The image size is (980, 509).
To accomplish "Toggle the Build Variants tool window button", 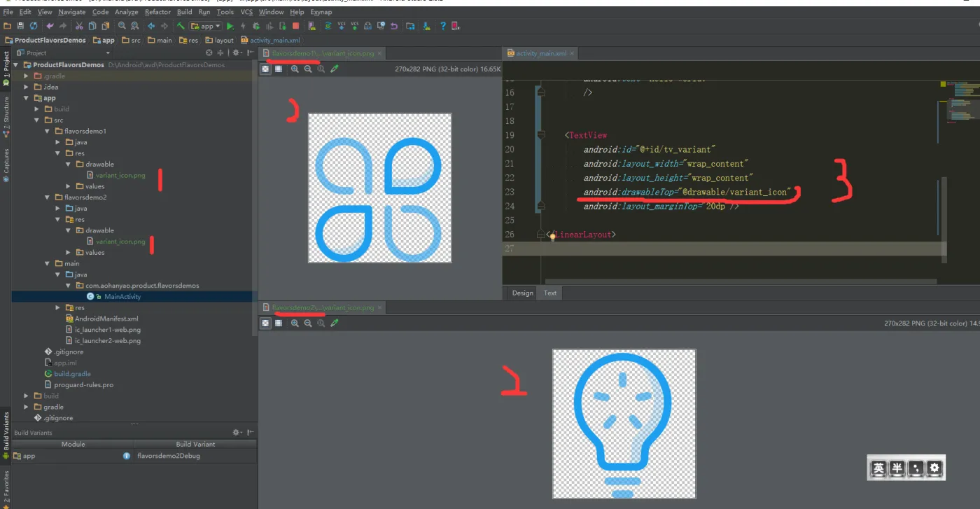I will click(x=6, y=435).
